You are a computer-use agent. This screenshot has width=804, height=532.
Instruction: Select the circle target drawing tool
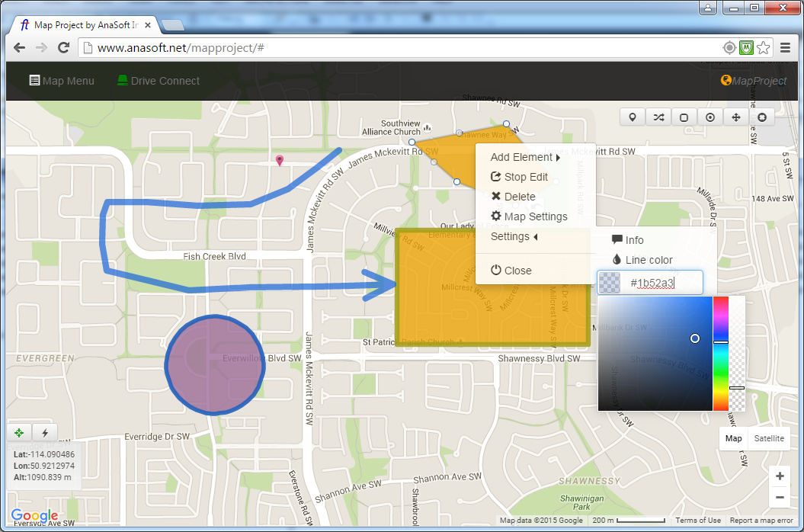[x=710, y=117]
